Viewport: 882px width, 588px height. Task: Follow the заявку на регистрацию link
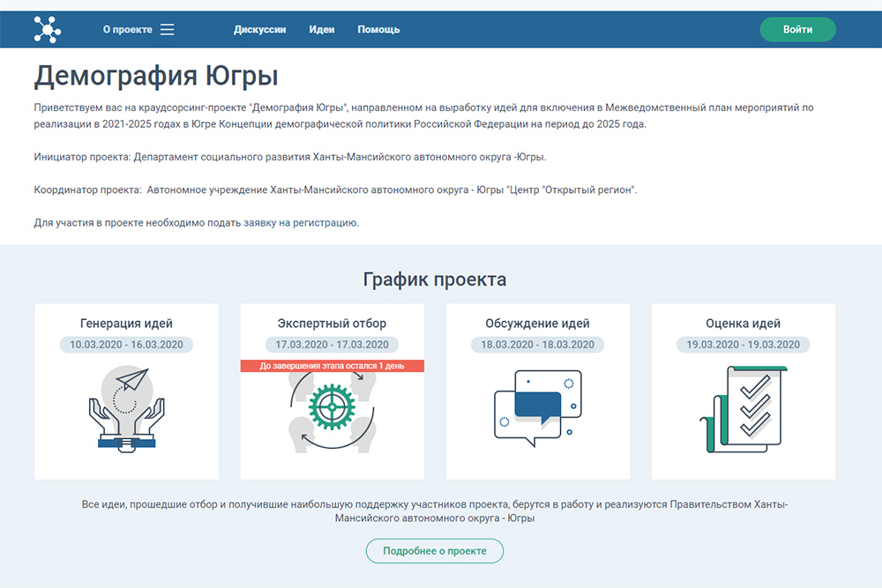click(x=300, y=223)
